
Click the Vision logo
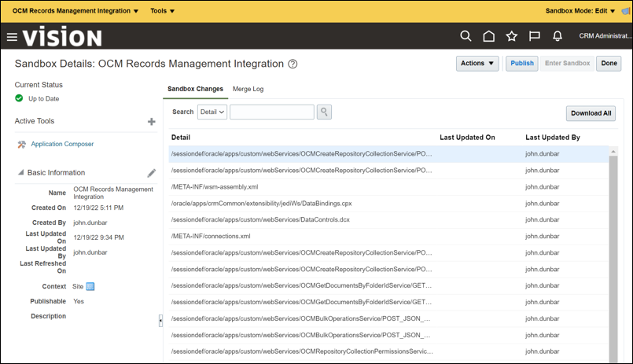click(x=62, y=37)
